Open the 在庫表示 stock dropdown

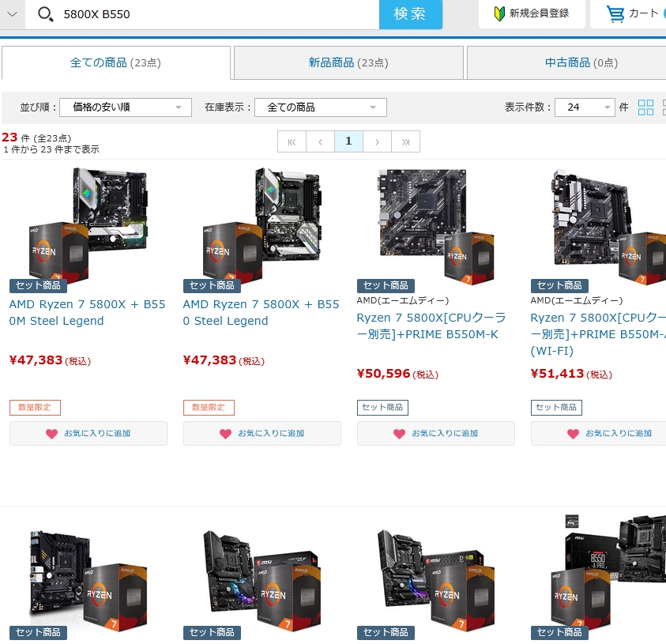[321, 107]
